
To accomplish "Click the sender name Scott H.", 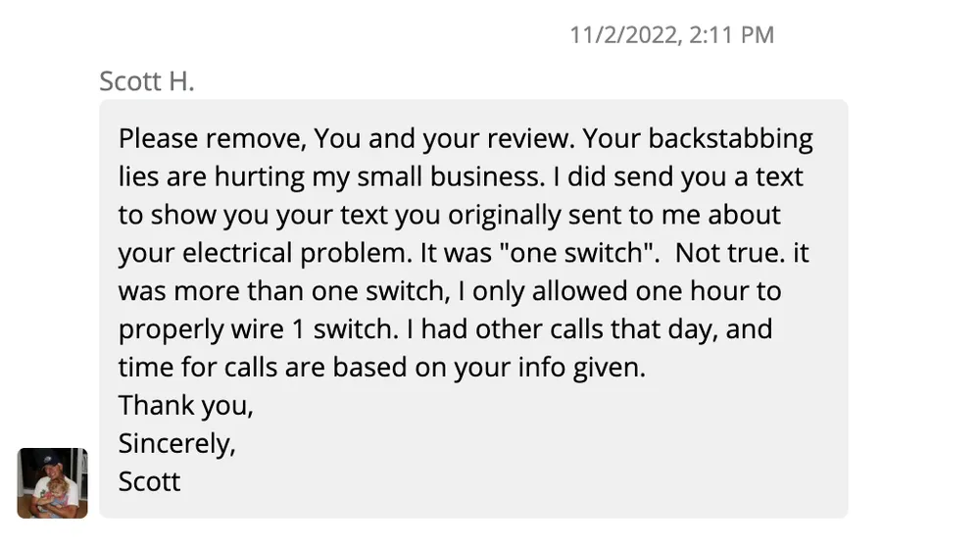I will (147, 80).
